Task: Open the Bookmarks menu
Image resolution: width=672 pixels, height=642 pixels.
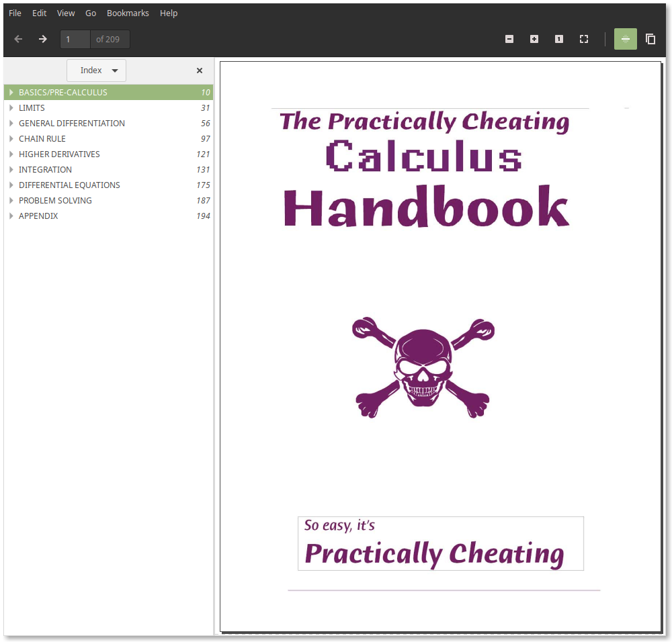Action: (x=128, y=13)
